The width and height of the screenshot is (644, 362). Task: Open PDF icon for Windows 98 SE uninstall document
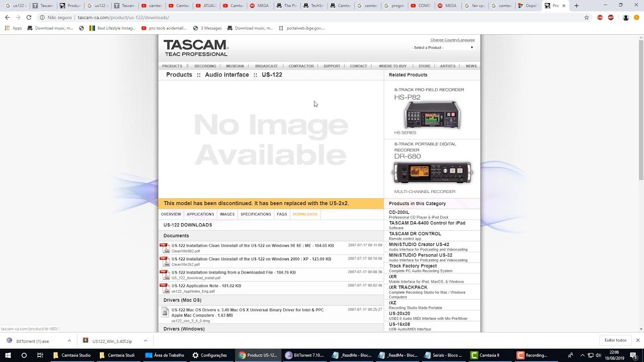[165, 248]
